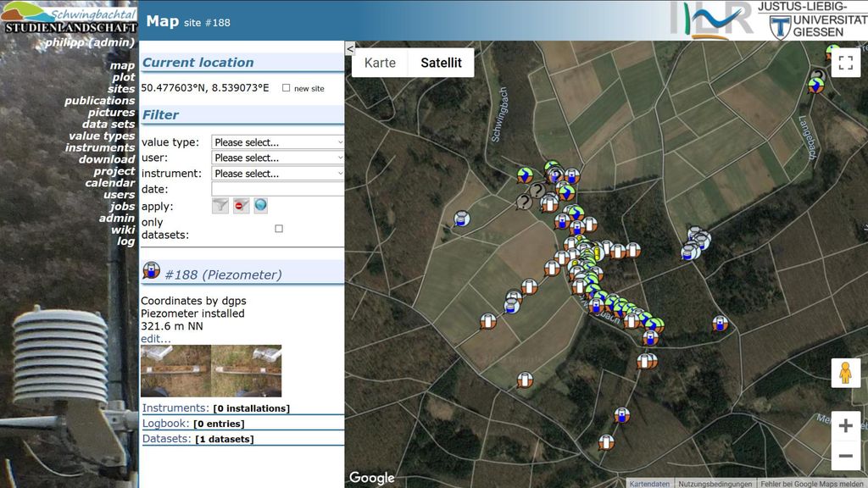
Task: Open the users menu item
Action: point(119,194)
